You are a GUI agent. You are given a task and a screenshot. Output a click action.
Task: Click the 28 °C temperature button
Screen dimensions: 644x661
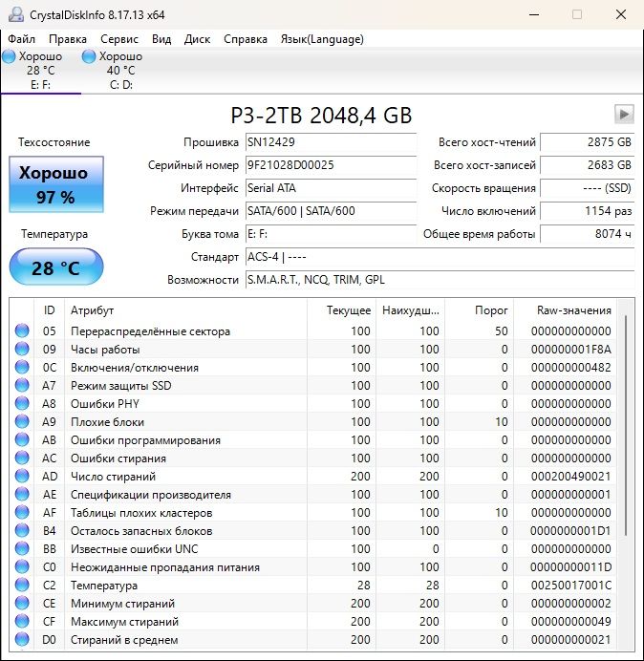56,267
